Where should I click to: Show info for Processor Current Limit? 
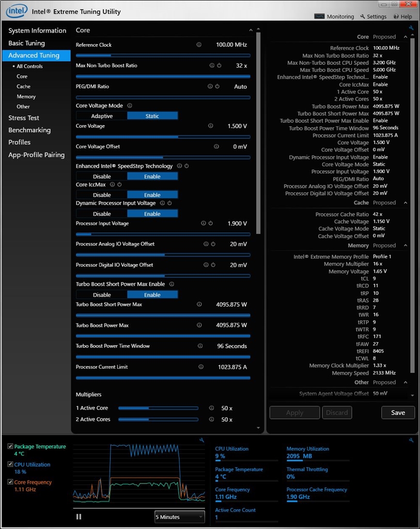(201, 367)
